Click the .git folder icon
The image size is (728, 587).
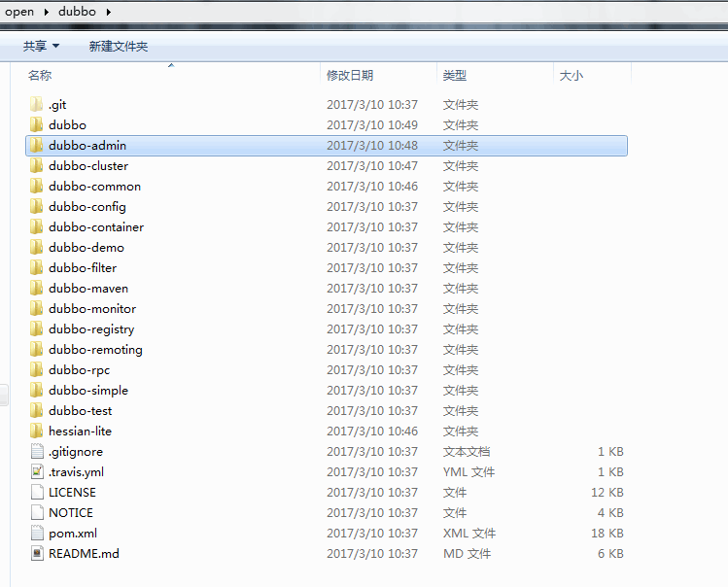click(x=36, y=105)
